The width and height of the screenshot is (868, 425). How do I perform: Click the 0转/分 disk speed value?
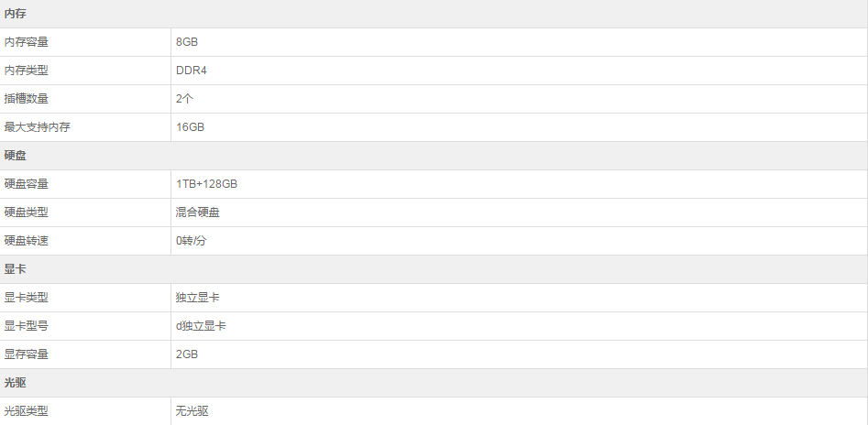click(x=191, y=241)
